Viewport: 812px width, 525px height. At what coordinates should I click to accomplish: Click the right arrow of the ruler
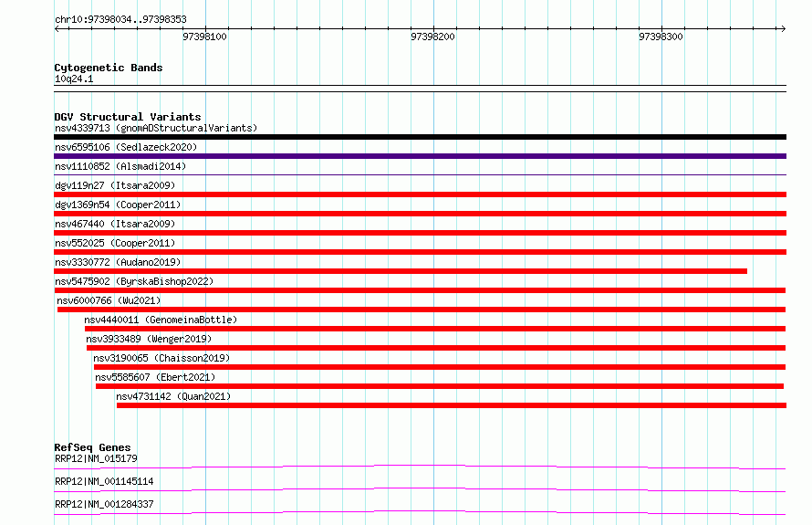[783, 29]
